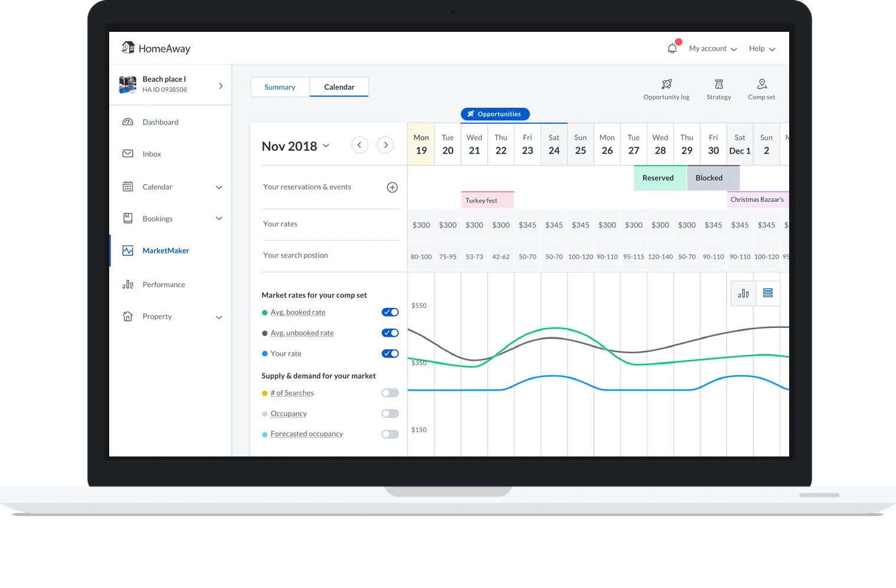Screen dimensions: 896x588
Task: Switch to bar chart view
Action: [x=743, y=293]
